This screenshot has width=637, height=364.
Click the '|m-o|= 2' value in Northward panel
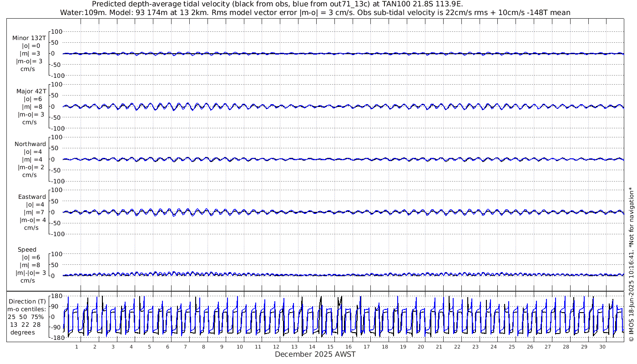(31, 167)
